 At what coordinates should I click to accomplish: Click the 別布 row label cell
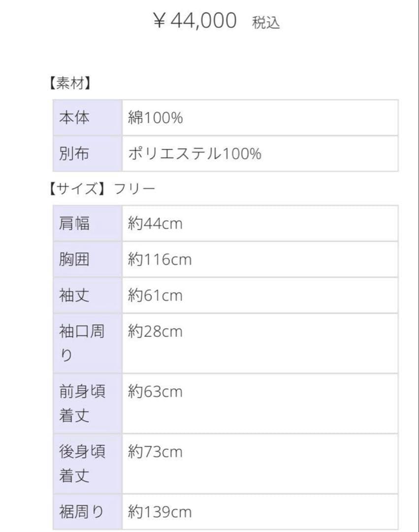click(75, 154)
